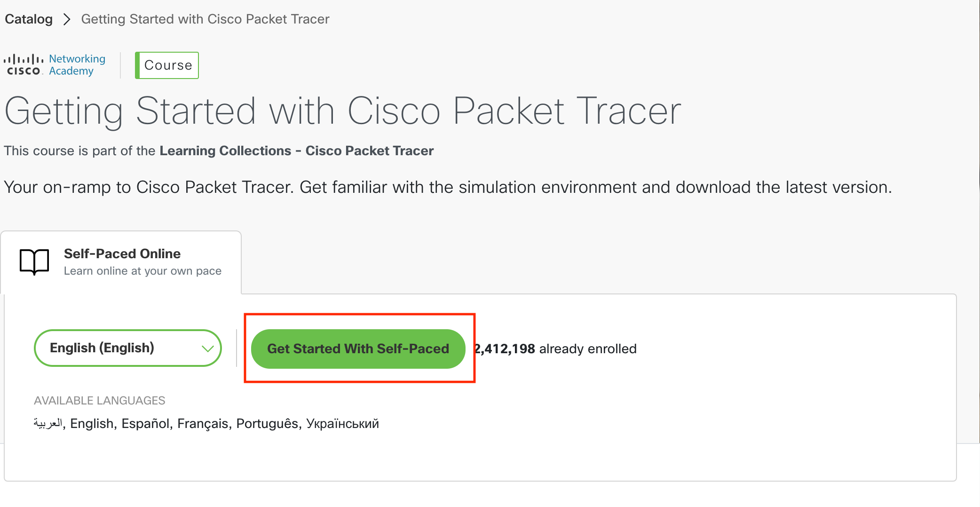Click the Getting Started breadcrumb text

coord(205,19)
